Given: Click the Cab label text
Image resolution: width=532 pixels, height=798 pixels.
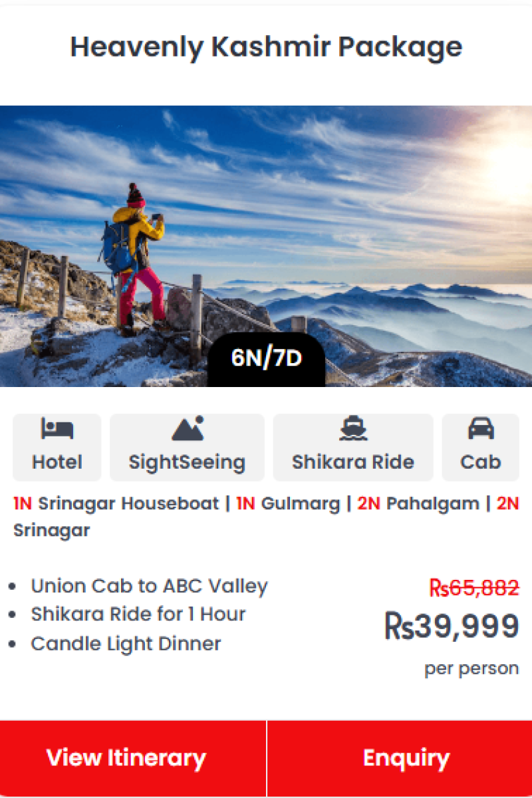Looking at the screenshot, I should pyautogui.click(x=480, y=462).
